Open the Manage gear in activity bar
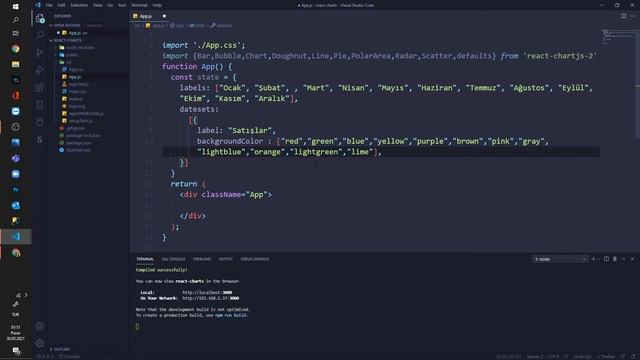Screen dimensions: 640x360 pos(40,343)
